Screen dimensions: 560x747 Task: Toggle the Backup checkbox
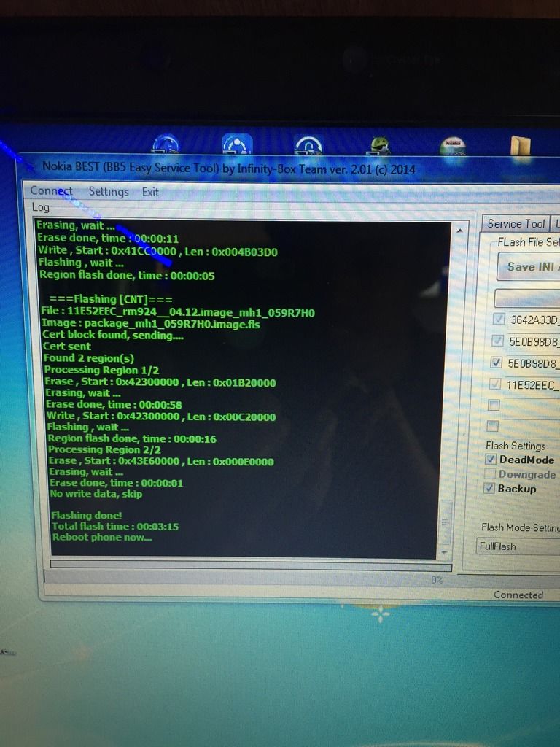point(491,489)
